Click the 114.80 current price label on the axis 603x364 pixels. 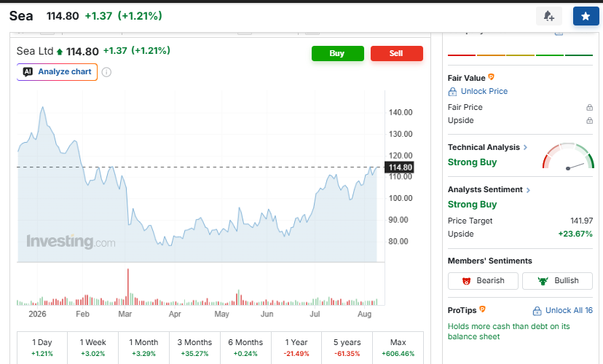coord(400,167)
